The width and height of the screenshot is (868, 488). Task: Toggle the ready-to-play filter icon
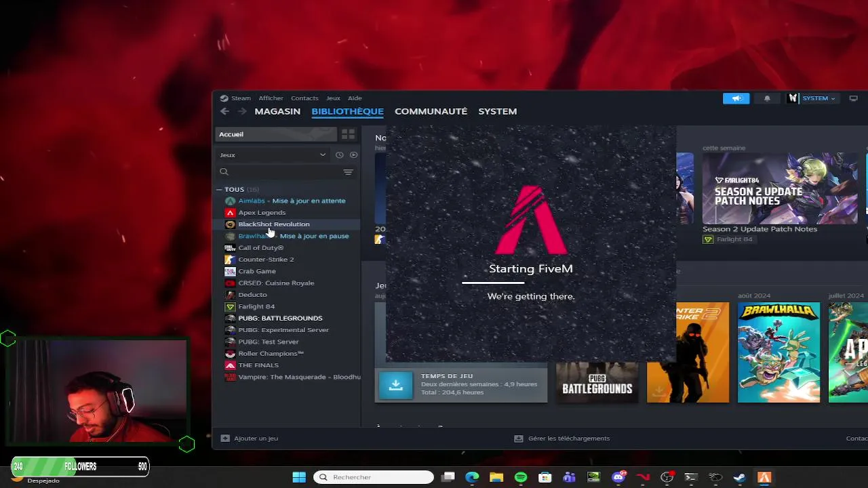pyautogui.click(x=353, y=155)
